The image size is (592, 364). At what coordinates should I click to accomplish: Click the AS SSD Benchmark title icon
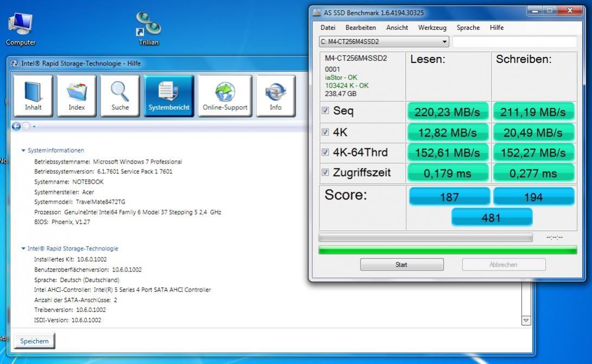[317, 13]
